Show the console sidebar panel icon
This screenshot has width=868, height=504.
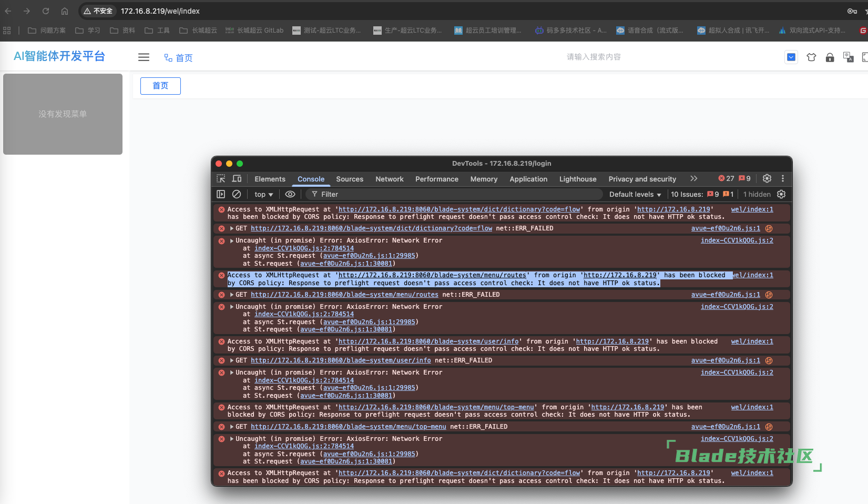point(221,194)
